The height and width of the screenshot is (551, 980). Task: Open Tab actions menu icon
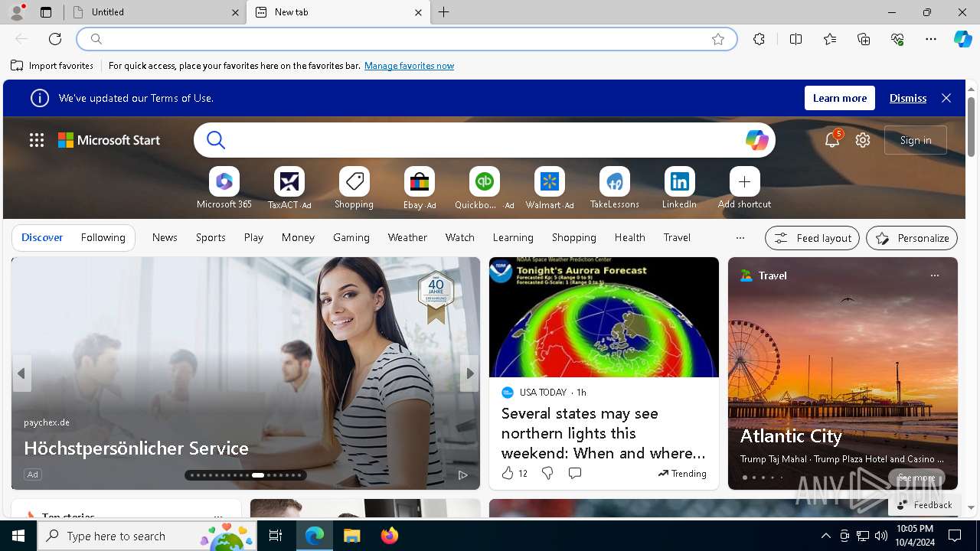pos(46,12)
